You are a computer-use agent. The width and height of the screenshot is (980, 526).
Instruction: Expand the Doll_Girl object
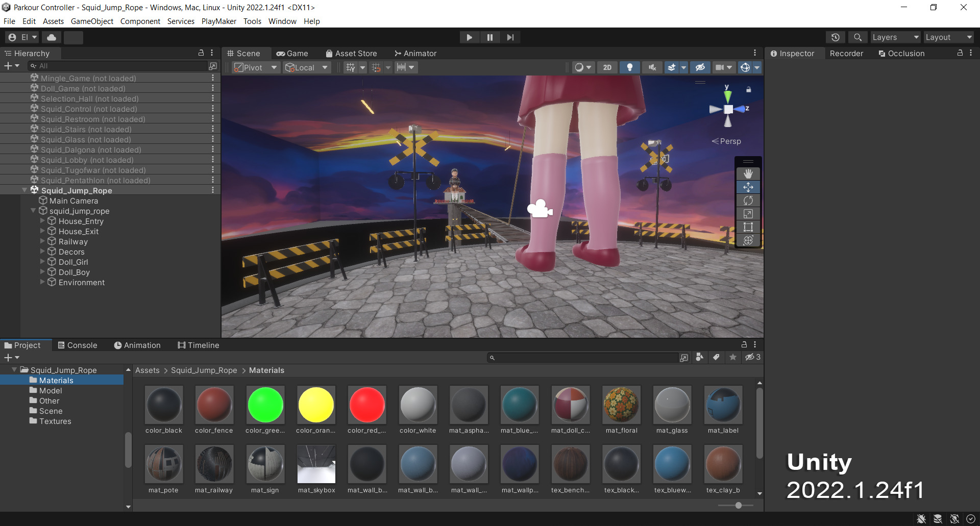42,262
